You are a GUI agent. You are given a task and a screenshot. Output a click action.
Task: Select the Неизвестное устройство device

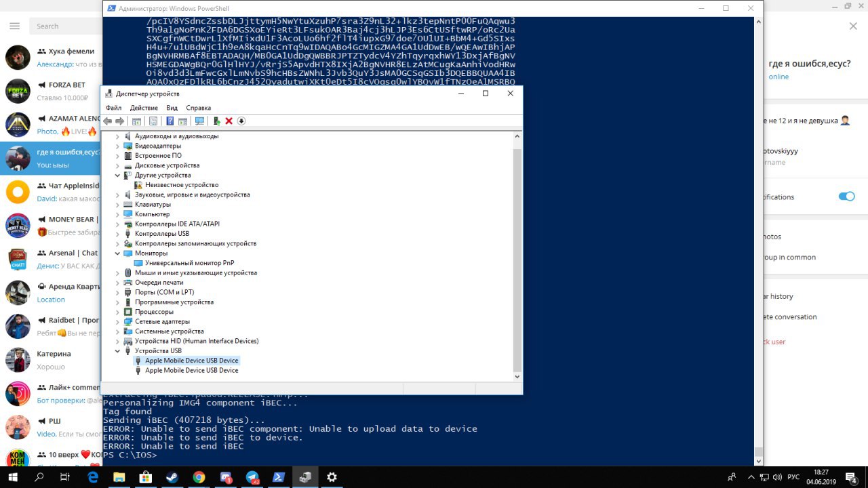(182, 185)
